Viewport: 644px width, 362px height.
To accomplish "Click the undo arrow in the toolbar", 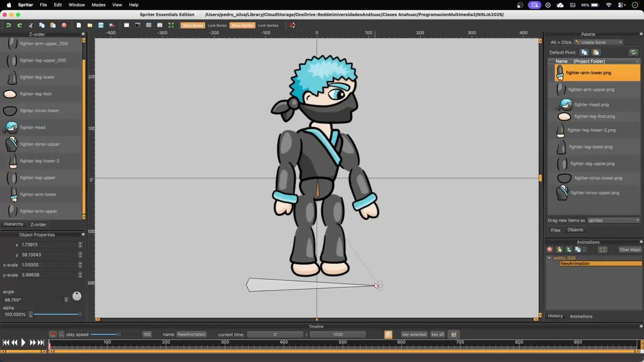I will coord(9,25).
